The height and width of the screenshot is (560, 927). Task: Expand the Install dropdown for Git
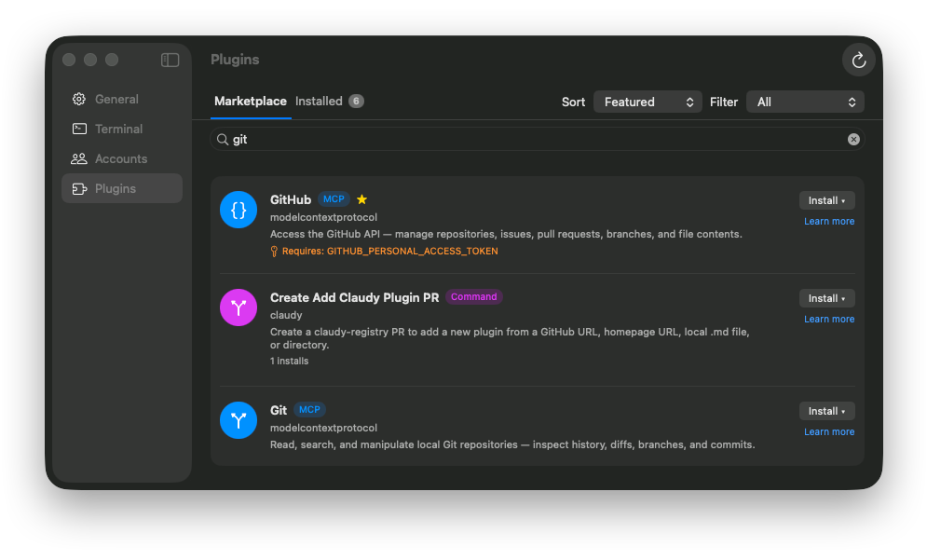(x=826, y=411)
